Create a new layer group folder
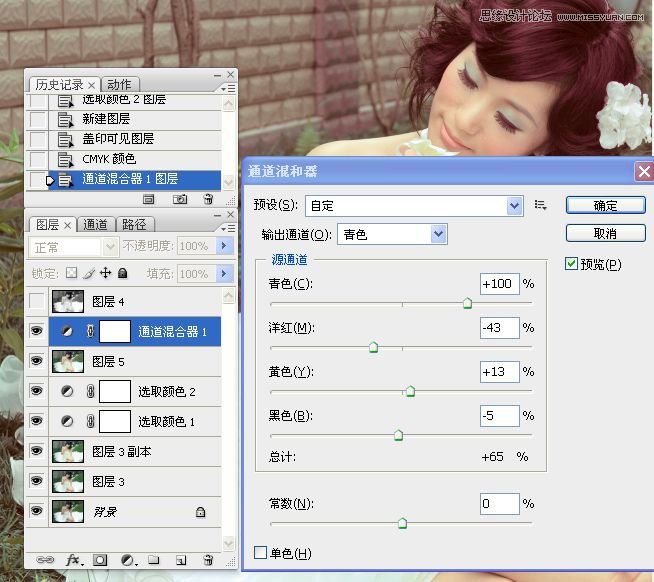 pyautogui.click(x=153, y=561)
